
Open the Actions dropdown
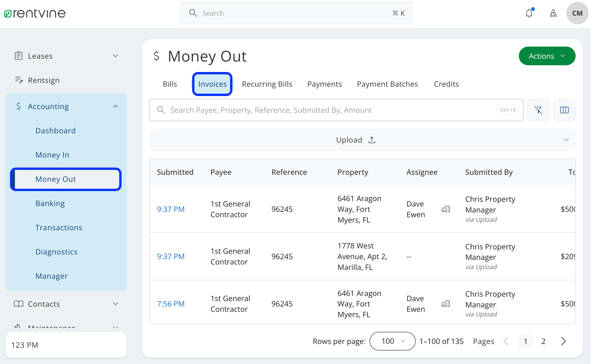point(547,56)
